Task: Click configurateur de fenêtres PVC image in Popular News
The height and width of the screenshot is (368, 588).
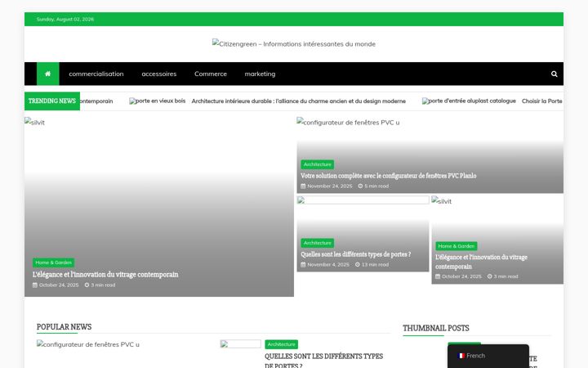Action: tap(88, 344)
